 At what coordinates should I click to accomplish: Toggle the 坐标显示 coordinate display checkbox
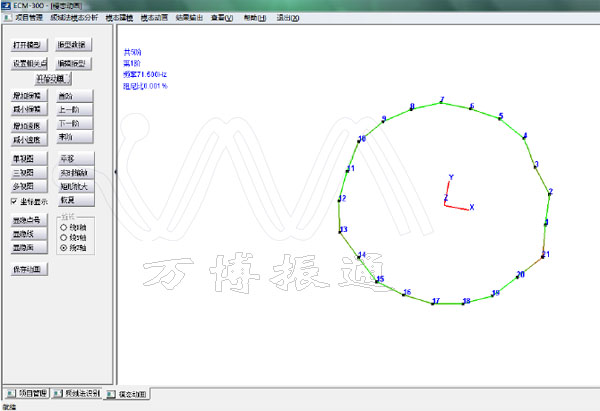15,201
